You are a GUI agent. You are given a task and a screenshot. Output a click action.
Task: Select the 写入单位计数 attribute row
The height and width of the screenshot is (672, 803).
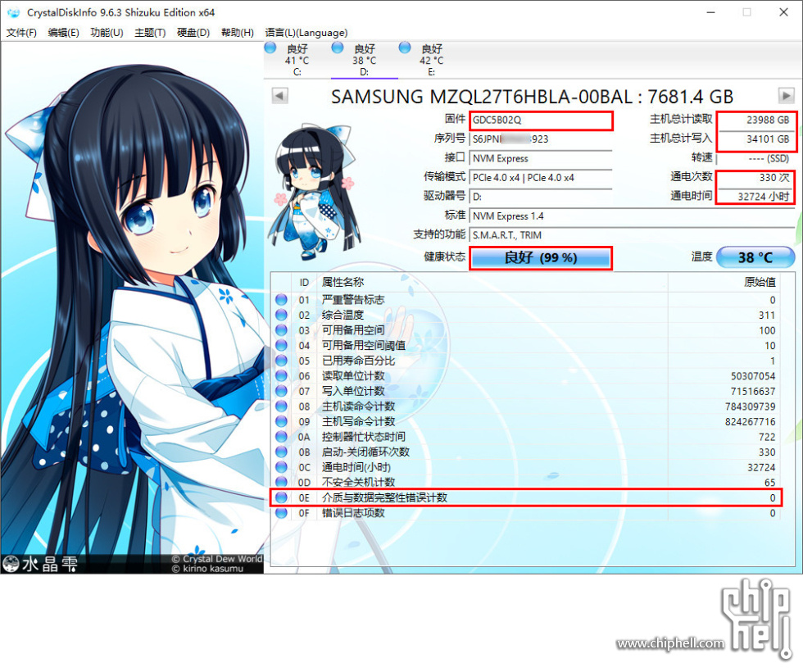525,392
